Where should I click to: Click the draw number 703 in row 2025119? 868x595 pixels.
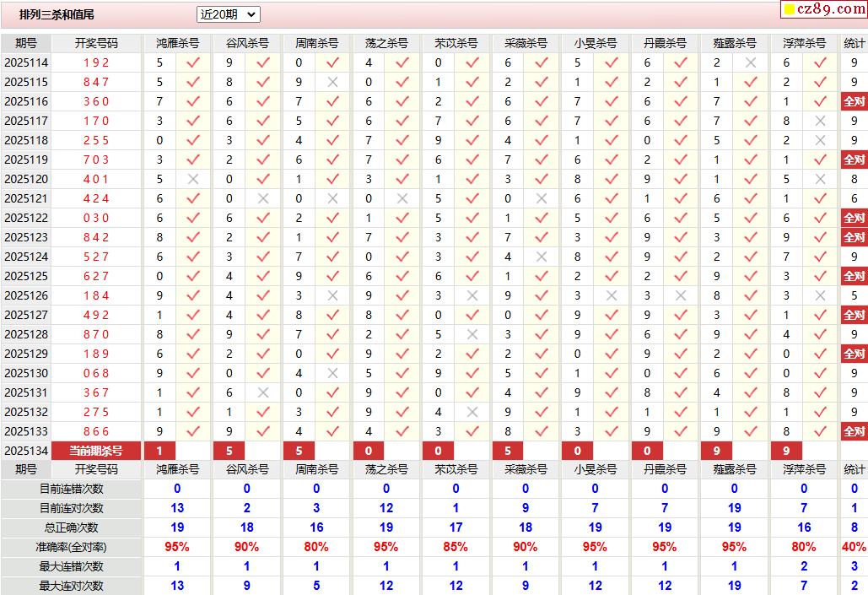[x=96, y=160]
